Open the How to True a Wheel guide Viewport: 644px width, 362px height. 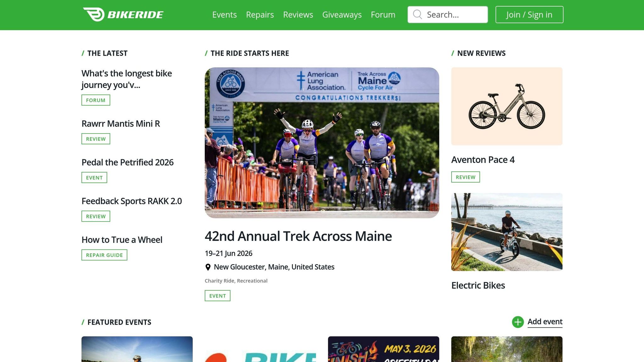click(122, 239)
